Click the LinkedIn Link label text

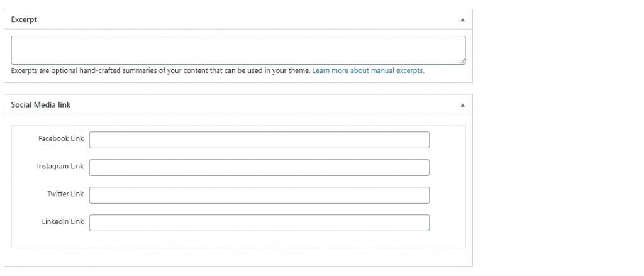(62, 221)
